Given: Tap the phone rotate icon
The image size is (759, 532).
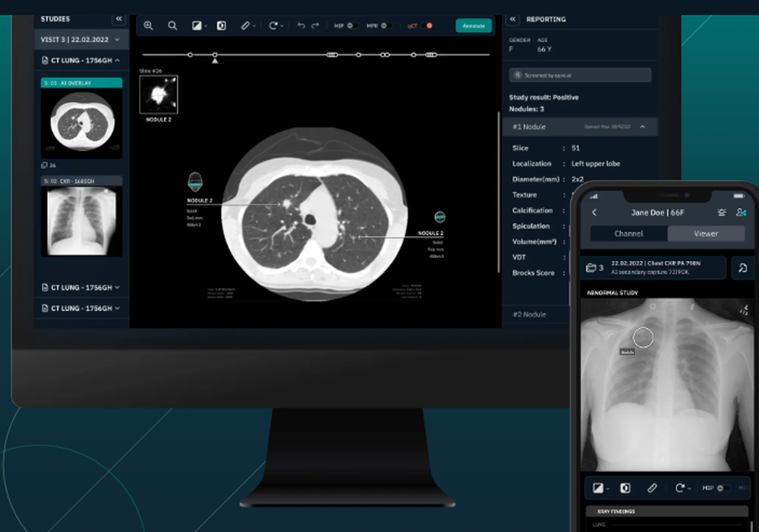Looking at the screenshot, I should pyautogui.click(x=679, y=488).
